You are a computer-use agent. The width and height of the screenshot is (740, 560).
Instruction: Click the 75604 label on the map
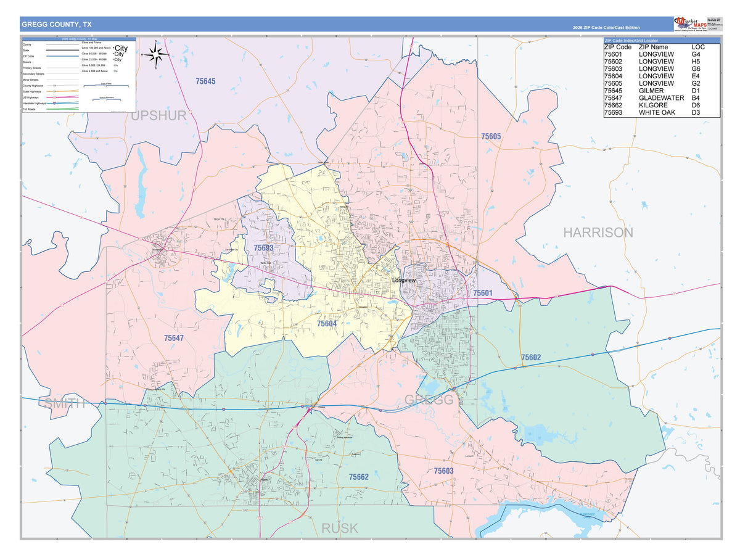327,323
